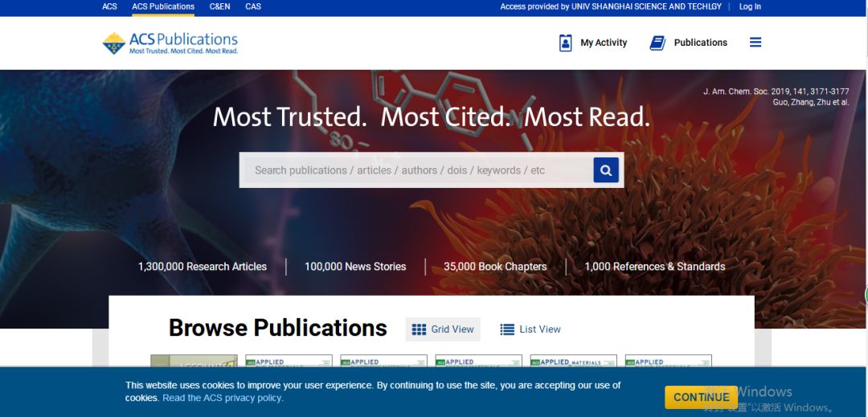Focus the search publications input field

click(419, 170)
